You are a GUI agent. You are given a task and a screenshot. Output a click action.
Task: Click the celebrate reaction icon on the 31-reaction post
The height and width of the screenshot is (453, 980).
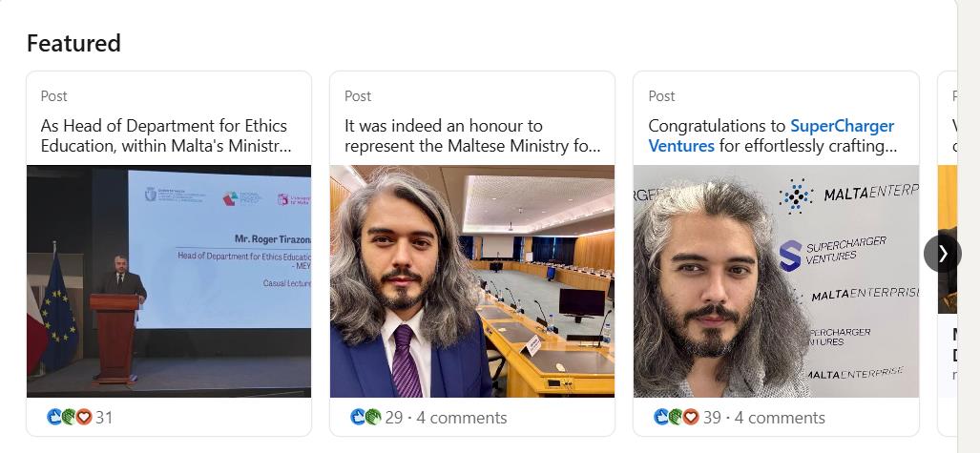coord(69,417)
